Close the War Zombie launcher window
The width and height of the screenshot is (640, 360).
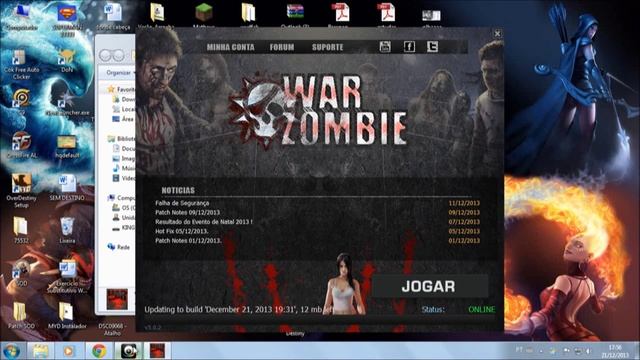(497, 33)
